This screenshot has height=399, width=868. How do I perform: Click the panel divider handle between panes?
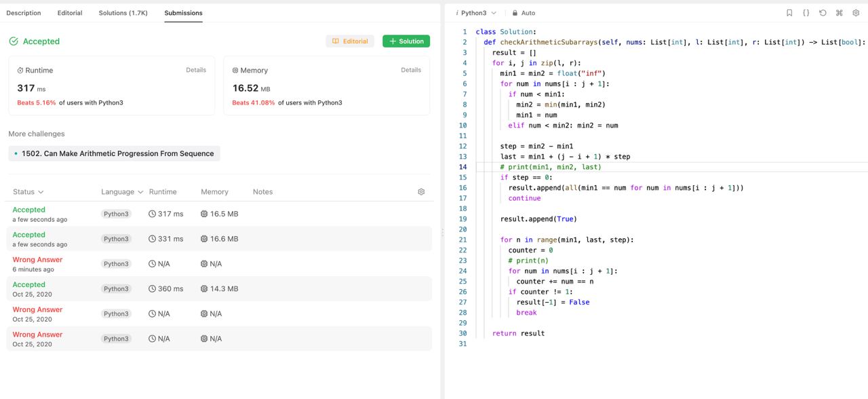443,232
